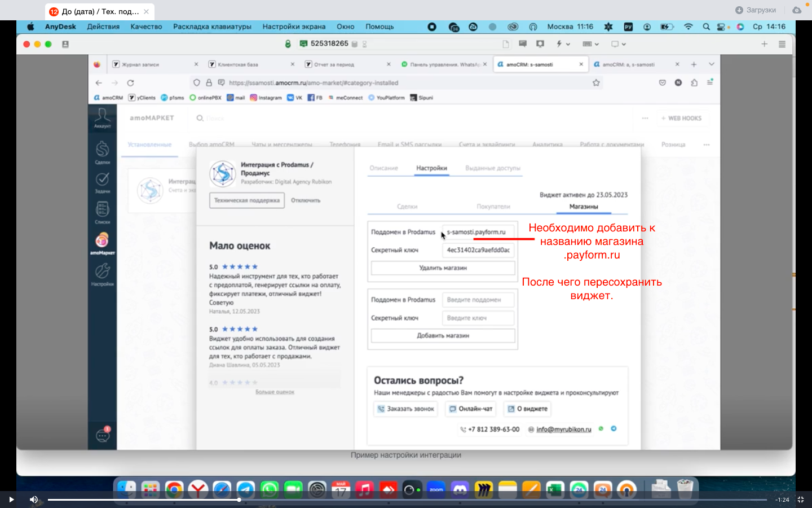Open the info@myrubikon.ru email link

pyautogui.click(x=564, y=430)
